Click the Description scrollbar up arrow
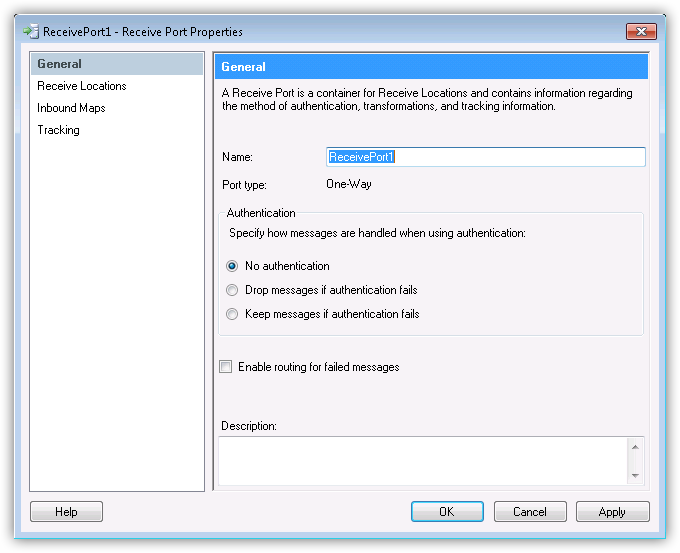The image size is (680, 553). tap(635, 447)
